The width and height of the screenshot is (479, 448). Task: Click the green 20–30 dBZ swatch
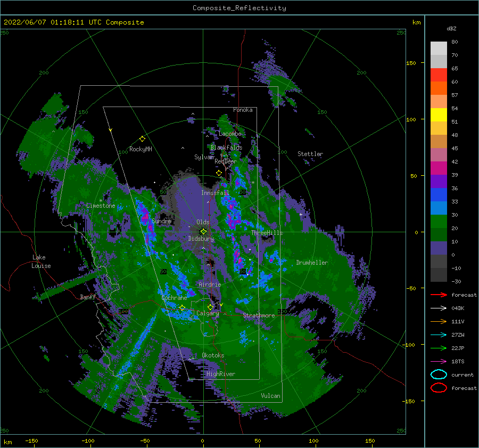tap(439, 221)
